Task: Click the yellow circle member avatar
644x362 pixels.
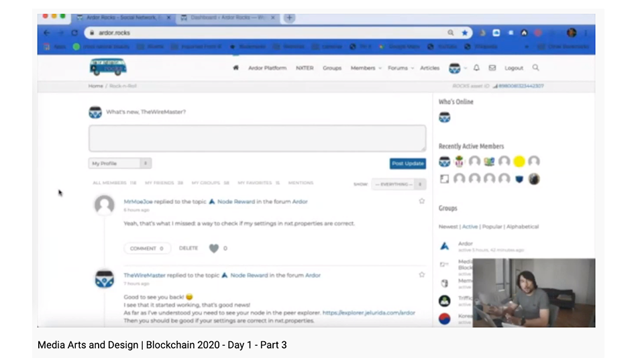Action: tap(519, 162)
